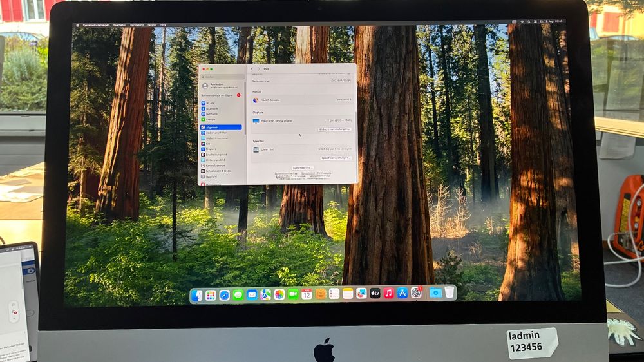Viewport: 644px width, 362px height.
Task: Select Allgemein in settings sidebar
Action: [221, 128]
